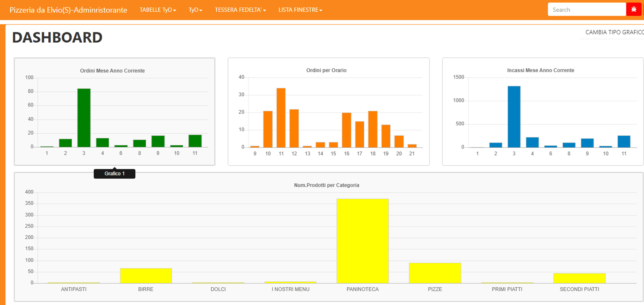The width and height of the screenshot is (644, 305).
Task: Click the tall blue month 3 income bar
Action: pos(514,117)
